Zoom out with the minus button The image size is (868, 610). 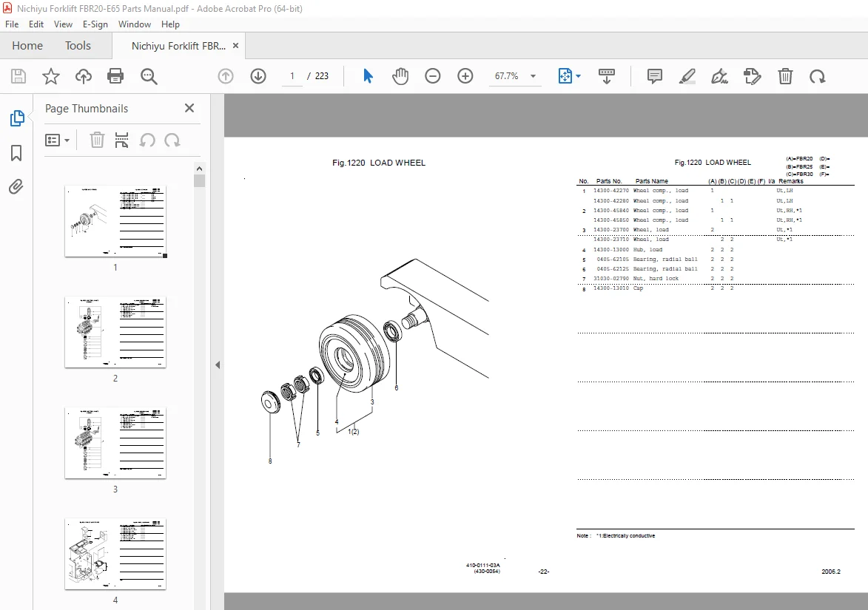point(433,76)
